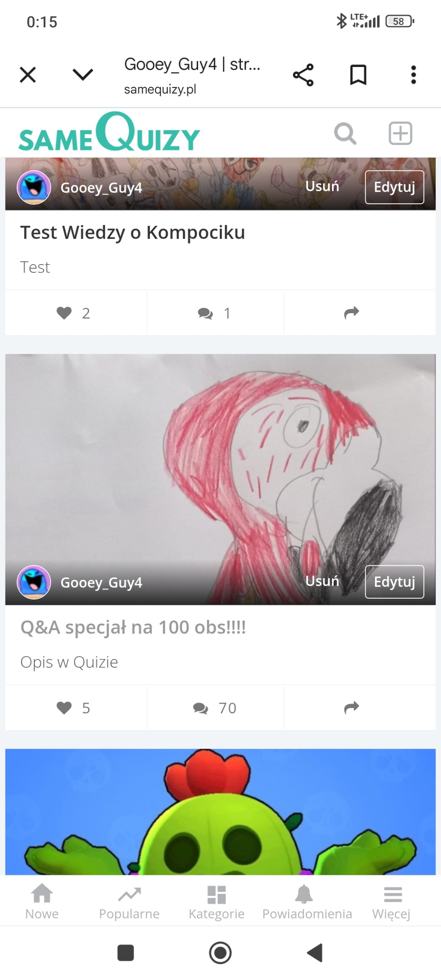Image resolution: width=441 pixels, height=980 pixels.
Task: Share the Test Wiedzy o Kompociku quiz
Action: [x=352, y=313]
